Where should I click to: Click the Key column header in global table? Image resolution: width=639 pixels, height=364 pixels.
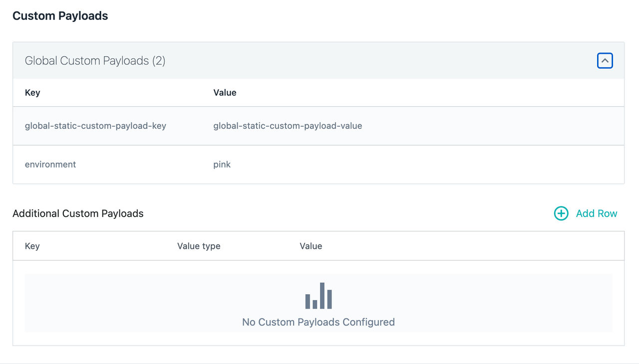point(32,93)
